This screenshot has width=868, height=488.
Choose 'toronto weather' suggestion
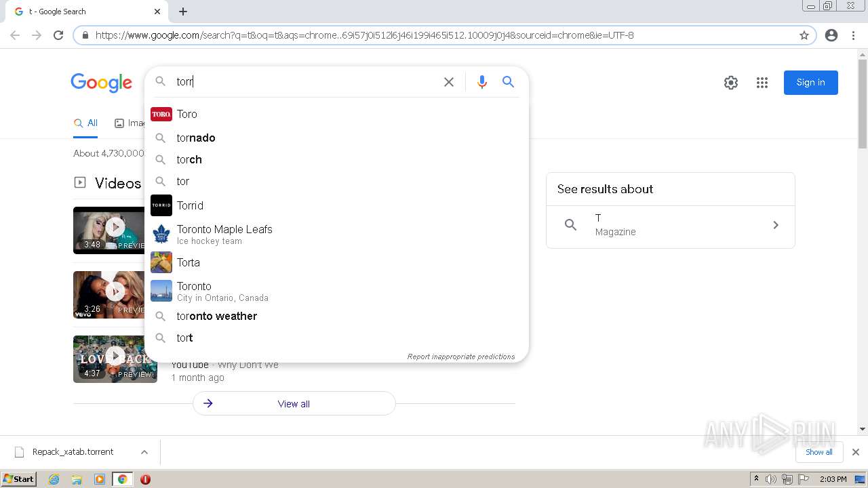[336, 316]
